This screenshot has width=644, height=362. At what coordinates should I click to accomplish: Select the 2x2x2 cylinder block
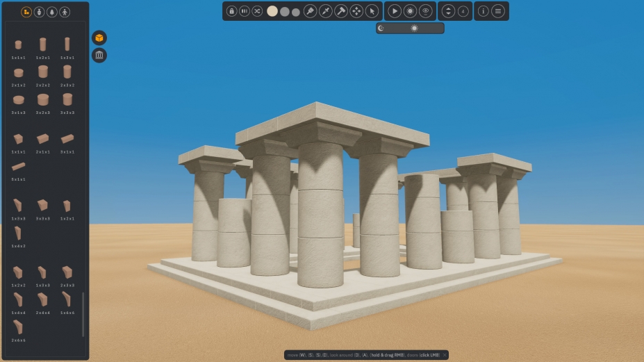(43, 72)
